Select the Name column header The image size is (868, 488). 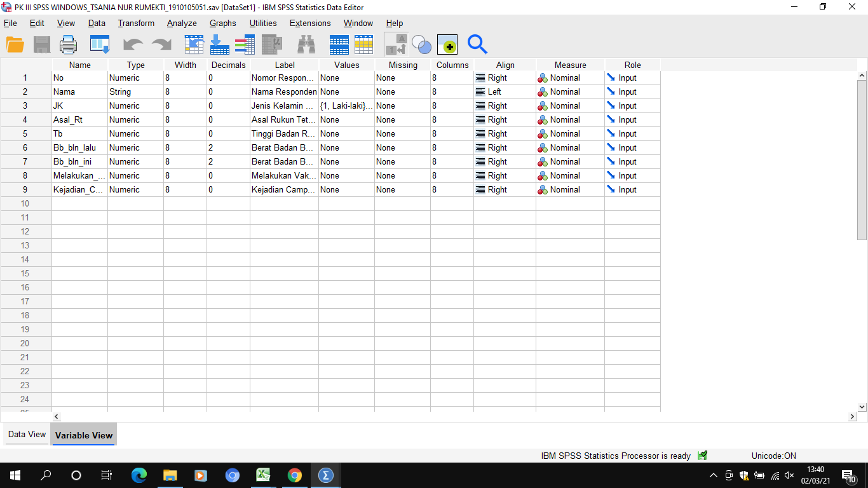point(80,65)
